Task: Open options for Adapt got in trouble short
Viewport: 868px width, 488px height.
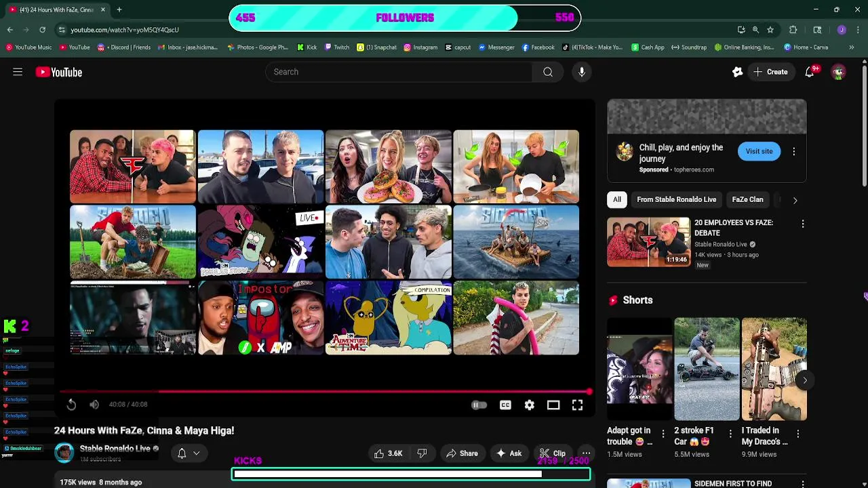Action: (x=663, y=434)
